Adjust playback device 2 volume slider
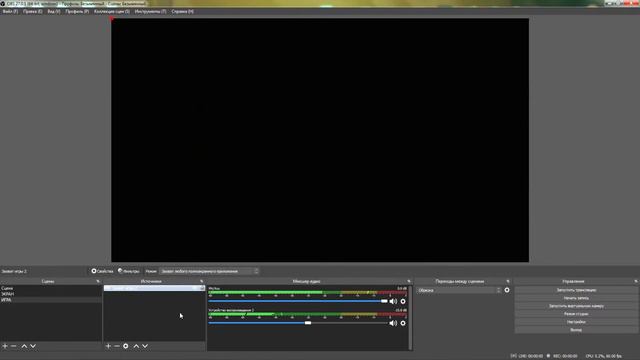Image resolution: width=640 pixels, height=360 pixels. [308, 323]
